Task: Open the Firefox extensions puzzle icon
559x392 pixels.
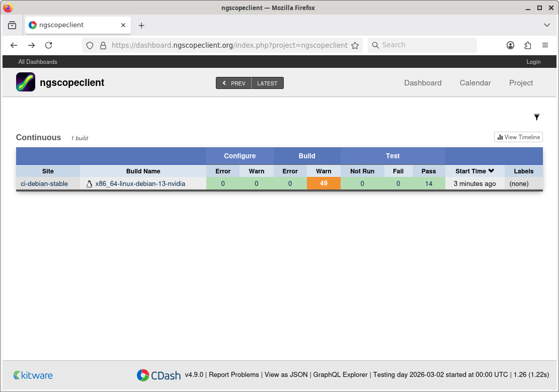Action: click(528, 45)
